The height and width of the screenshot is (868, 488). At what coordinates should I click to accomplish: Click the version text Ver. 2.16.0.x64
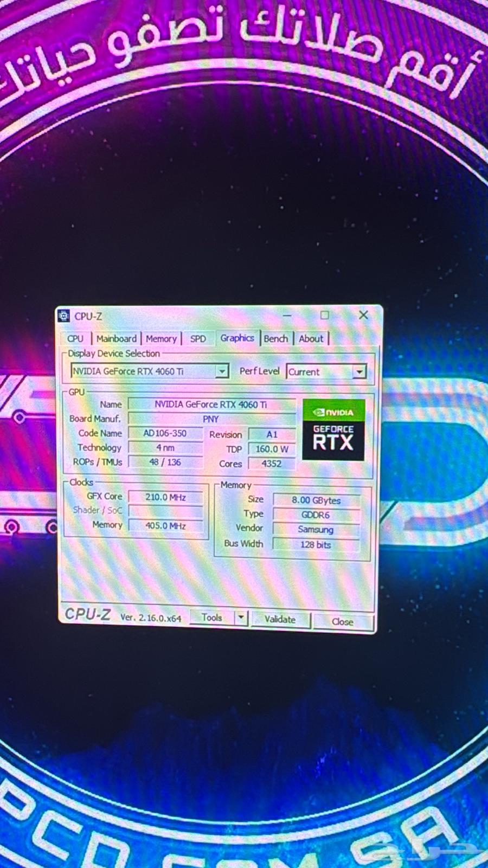151,618
